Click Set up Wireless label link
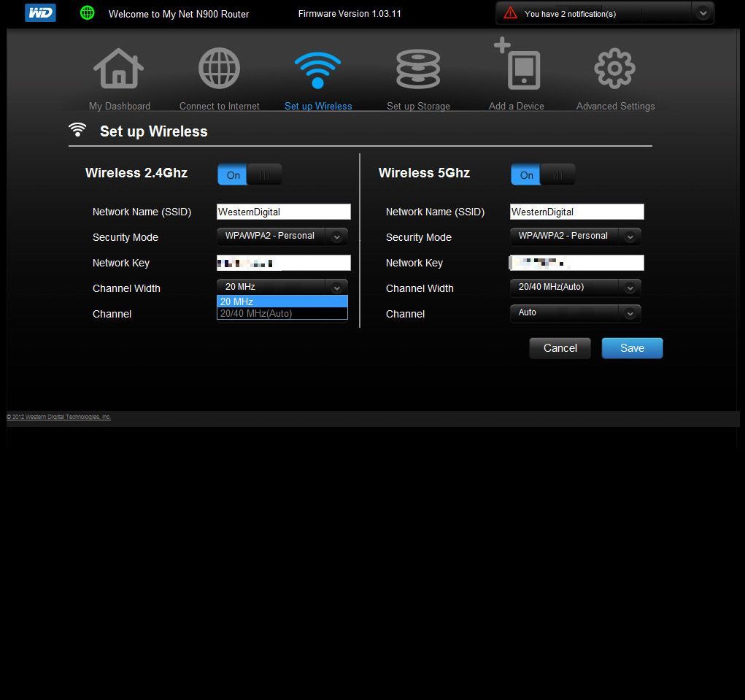 [318, 106]
